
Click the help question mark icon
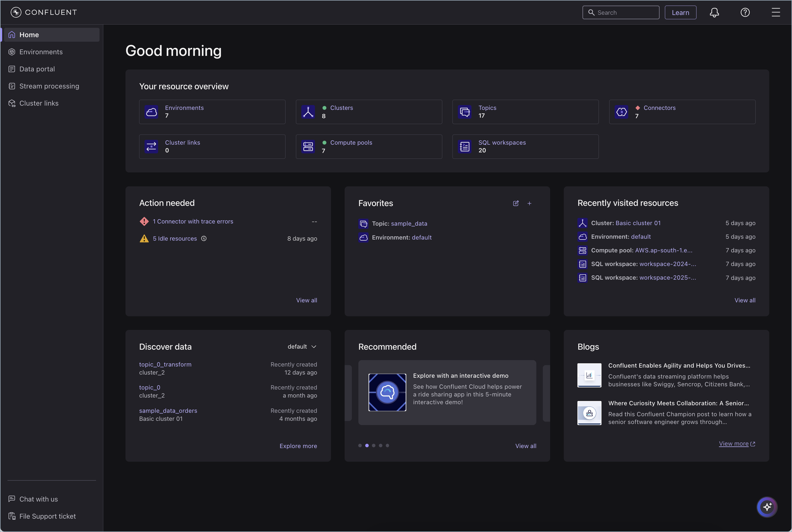(x=745, y=12)
